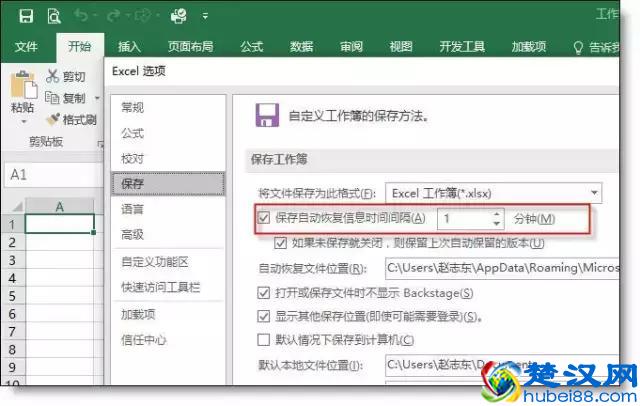
Task: Toggle 如果未保存就关闭 keep last version checkbox
Action: coord(280,243)
